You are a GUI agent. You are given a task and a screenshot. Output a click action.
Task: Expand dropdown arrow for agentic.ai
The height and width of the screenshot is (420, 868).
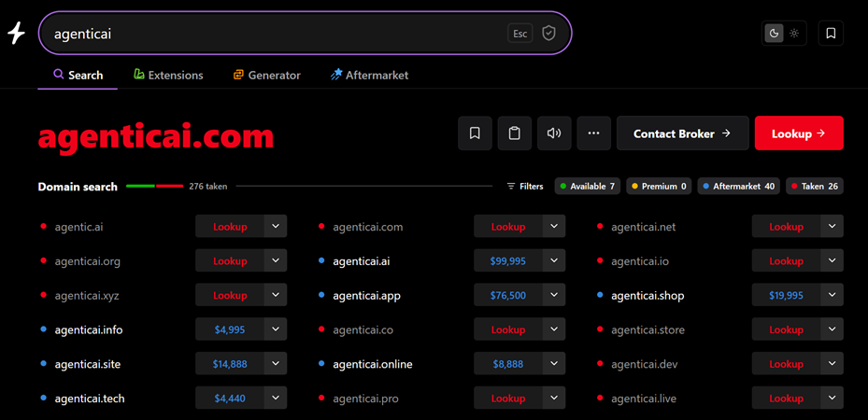coord(276,226)
